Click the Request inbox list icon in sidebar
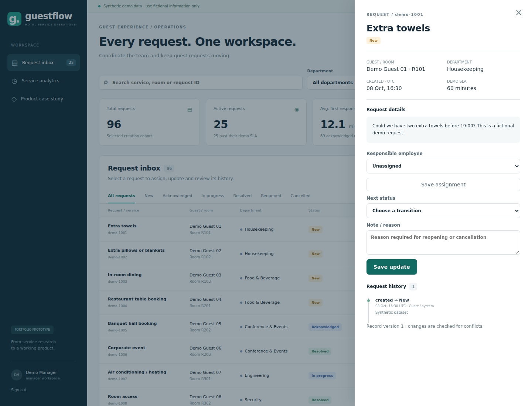The height and width of the screenshot is (406, 532). (x=15, y=63)
